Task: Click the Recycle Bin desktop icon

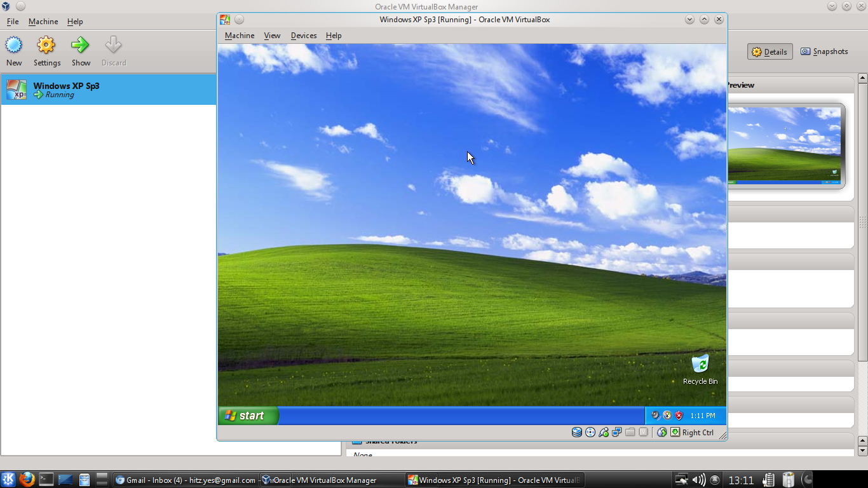Action: [x=700, y=370]
